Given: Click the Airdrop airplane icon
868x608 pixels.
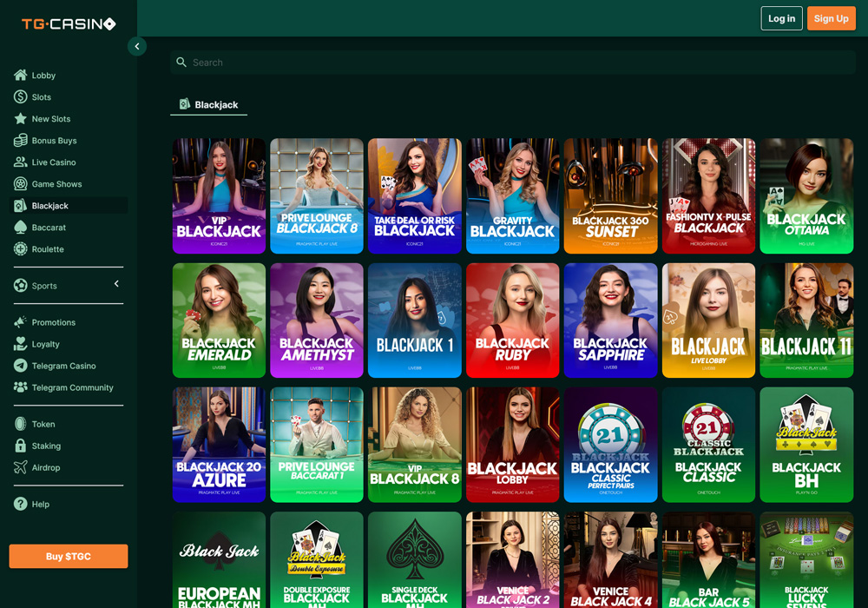Looking at the screenshot, I should point(21,467).
